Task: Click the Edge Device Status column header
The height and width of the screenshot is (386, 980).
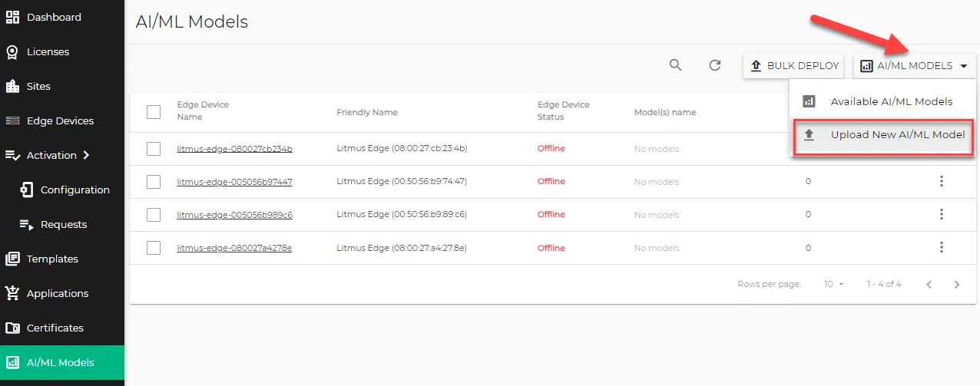Action: pyautogui.click(x=564, y=111)
